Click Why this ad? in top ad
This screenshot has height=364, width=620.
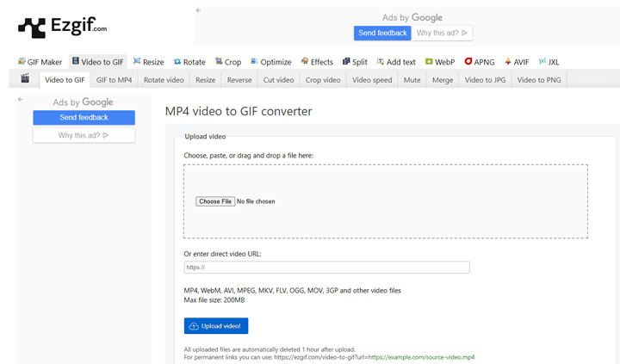coord(442,33)
